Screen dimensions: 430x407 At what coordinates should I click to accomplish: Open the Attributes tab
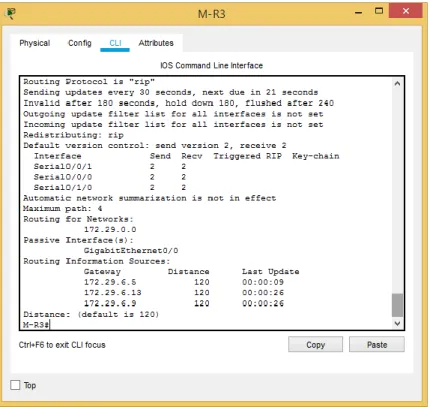[x=156, y=43]
